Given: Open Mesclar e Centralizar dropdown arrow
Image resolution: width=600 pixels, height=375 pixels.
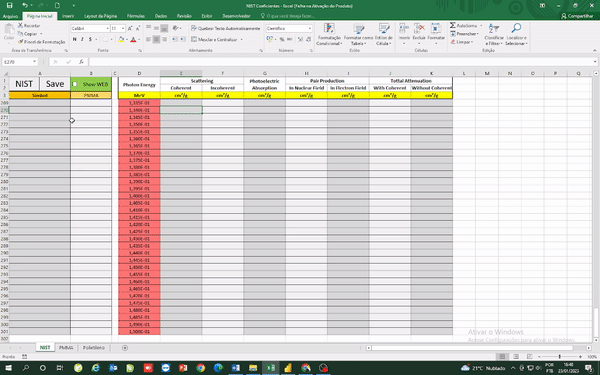Looking at the screenshot, I should (241, 39).
